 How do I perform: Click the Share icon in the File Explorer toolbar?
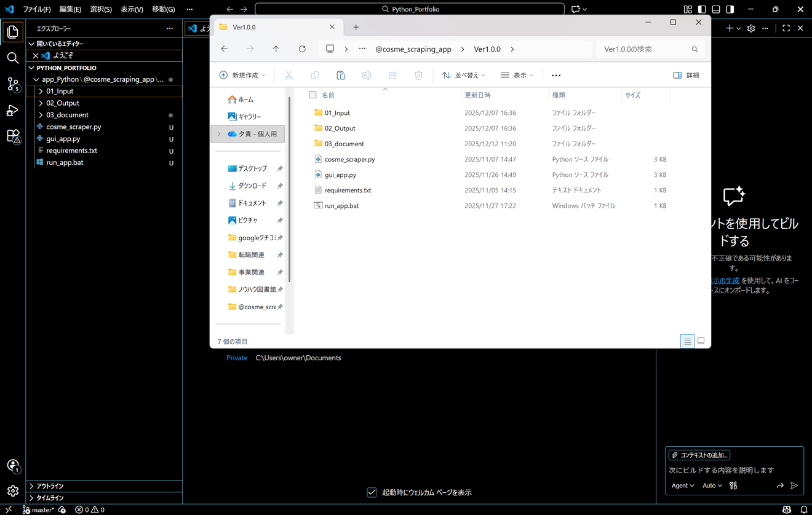coord(392,75)
